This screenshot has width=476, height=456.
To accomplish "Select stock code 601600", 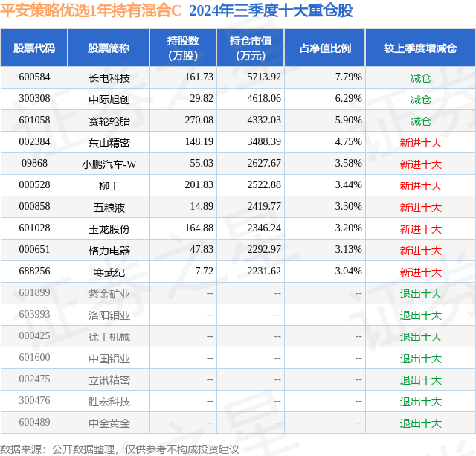I will click(34, 357).
